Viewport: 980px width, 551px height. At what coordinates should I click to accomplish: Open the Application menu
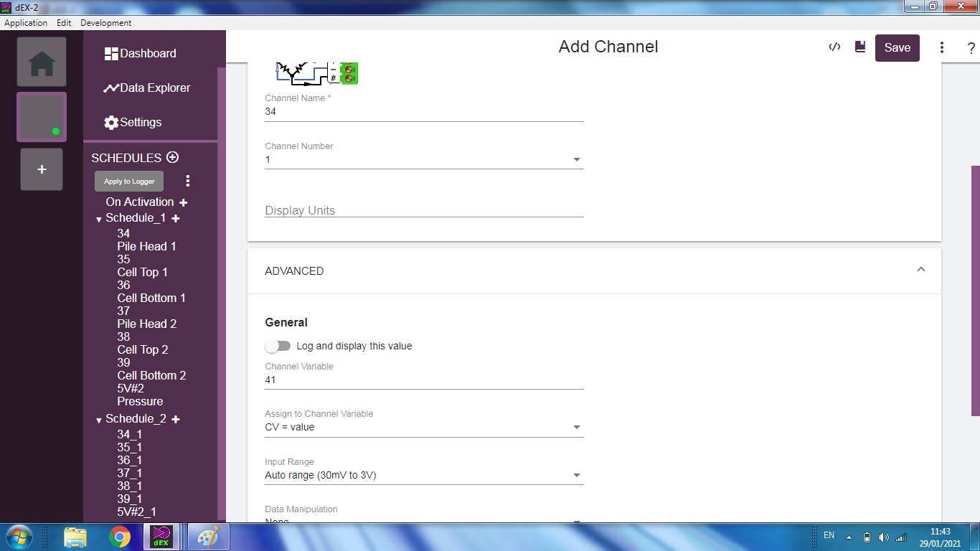[26, 23]
